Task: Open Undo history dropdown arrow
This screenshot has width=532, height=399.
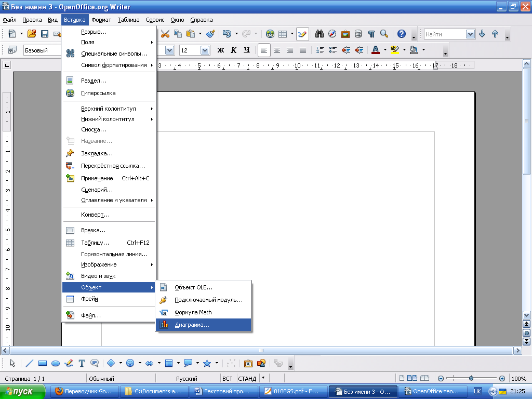Action: click(236, 34)
